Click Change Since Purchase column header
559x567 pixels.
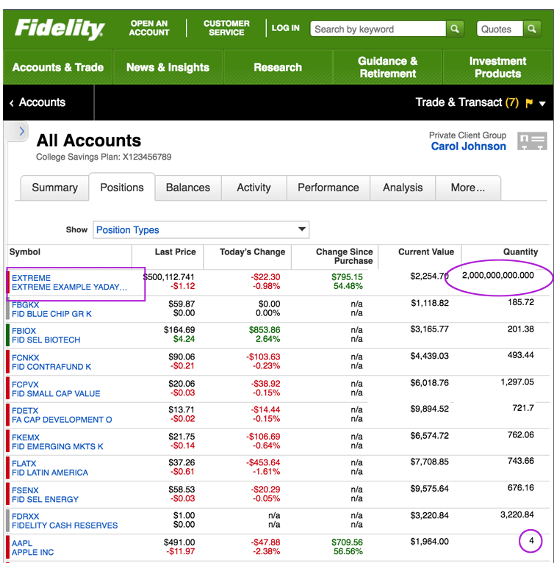pos(344,256)
